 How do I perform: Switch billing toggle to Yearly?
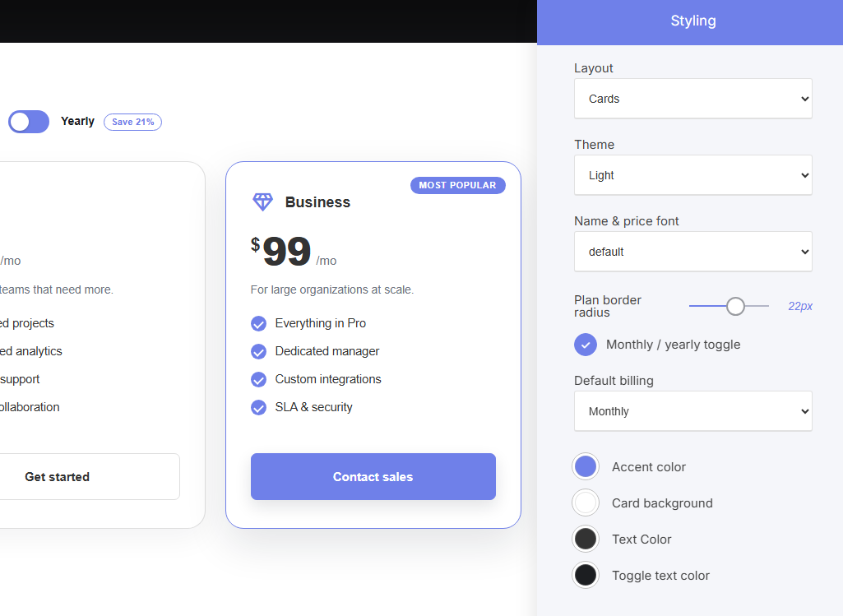(x=29, y=122)
